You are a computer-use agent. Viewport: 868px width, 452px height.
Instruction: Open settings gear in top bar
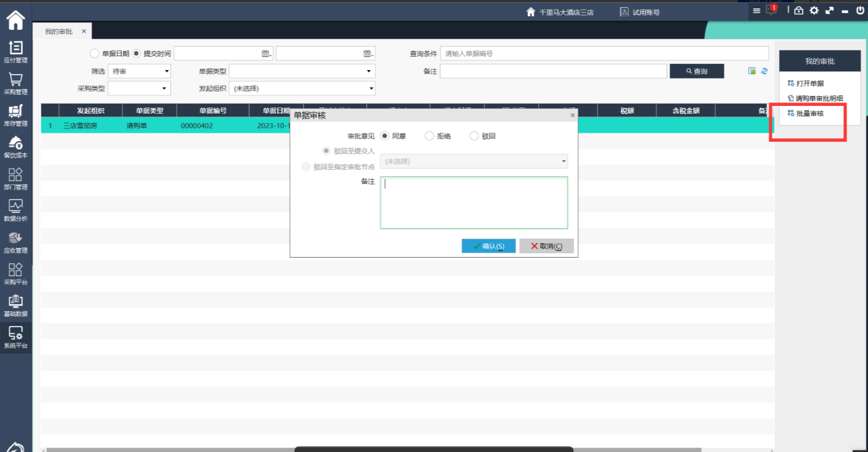pos(814,10)
